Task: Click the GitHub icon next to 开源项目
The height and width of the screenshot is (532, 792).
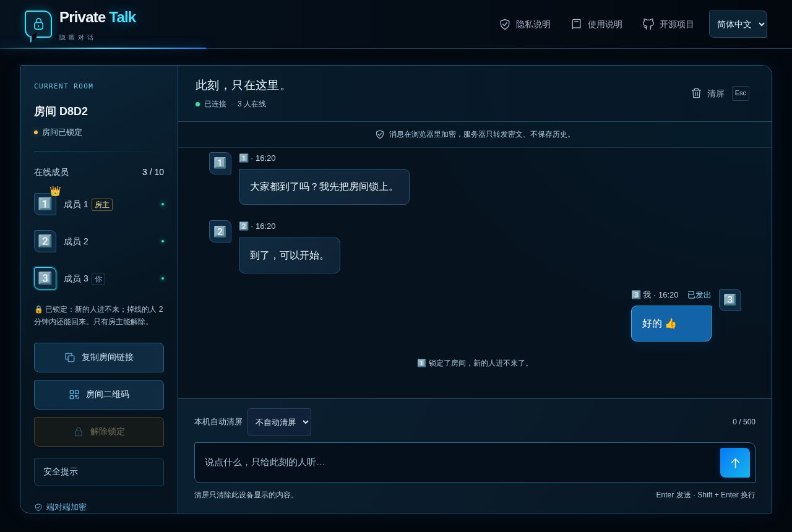Action: coord(648,24)
